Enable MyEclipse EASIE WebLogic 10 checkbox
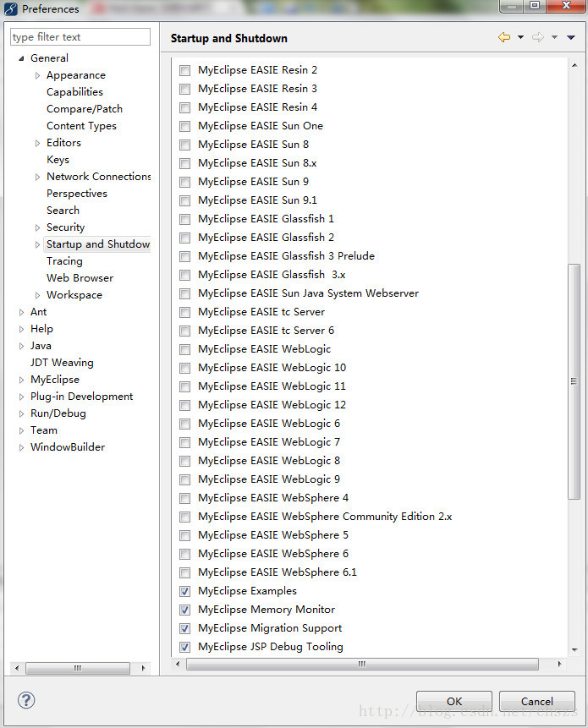 click(x=184, y=368)
